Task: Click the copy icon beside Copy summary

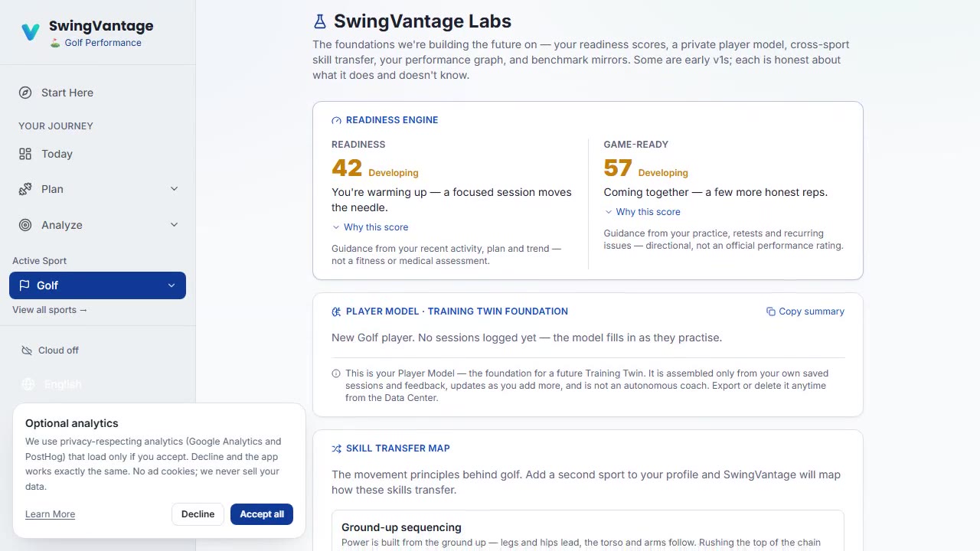Action: 771,311
